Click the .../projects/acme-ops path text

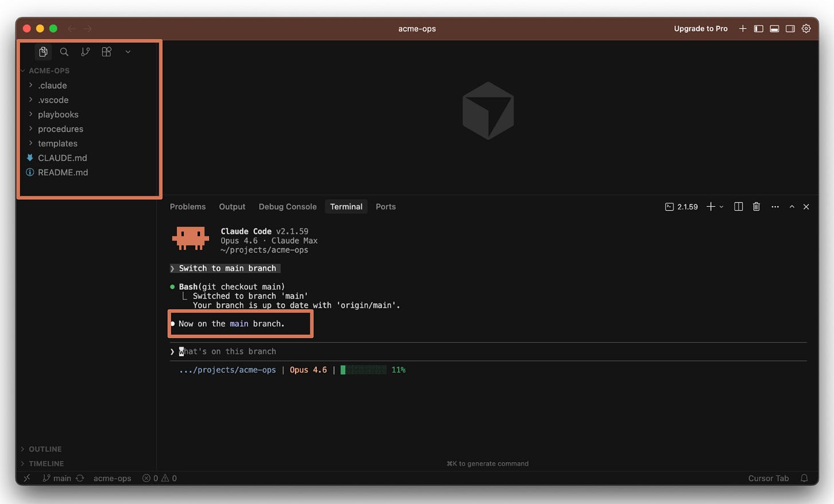227,370
